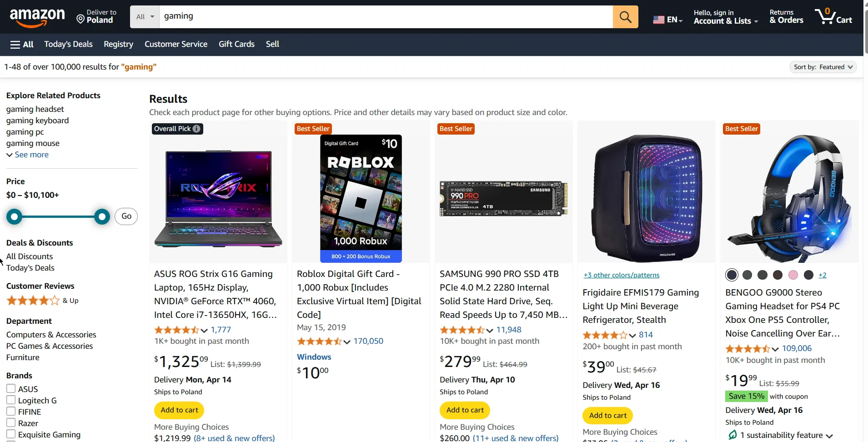This screenshot has width=868, height=442.
Task: Click the pink headset color swatch
Action: tap(793, 275)
